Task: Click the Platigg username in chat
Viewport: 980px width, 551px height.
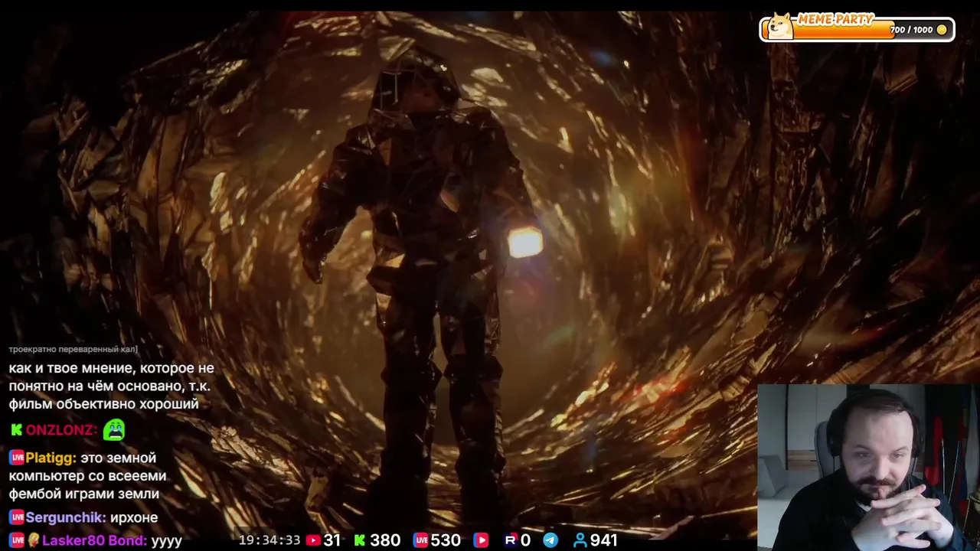Action: (x=51, y=458)
